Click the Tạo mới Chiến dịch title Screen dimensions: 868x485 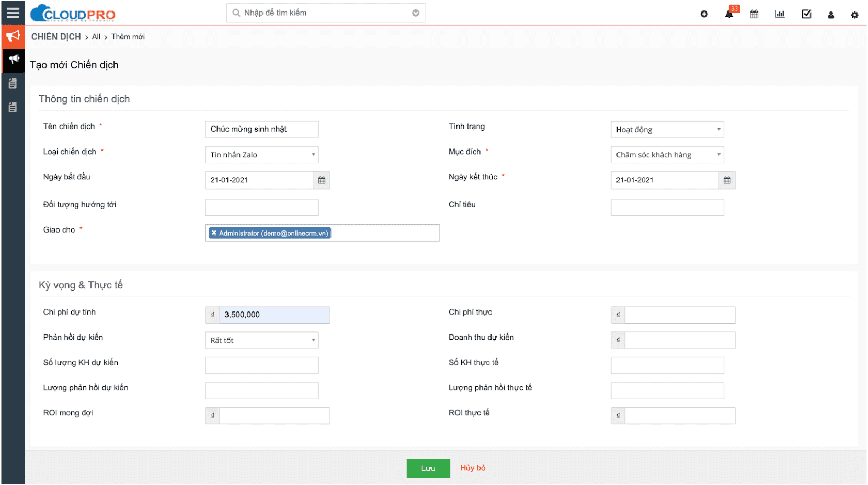[x=74, y=65]
